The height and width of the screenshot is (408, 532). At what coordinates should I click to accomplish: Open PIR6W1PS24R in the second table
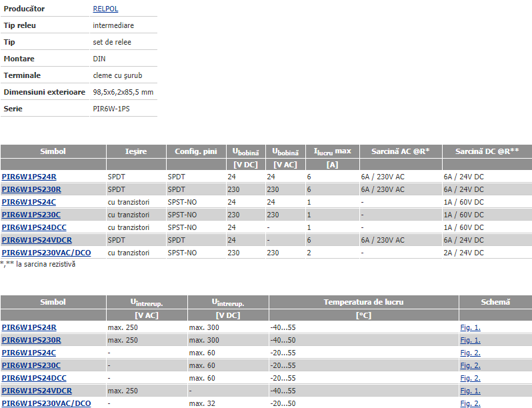point(29,327)
